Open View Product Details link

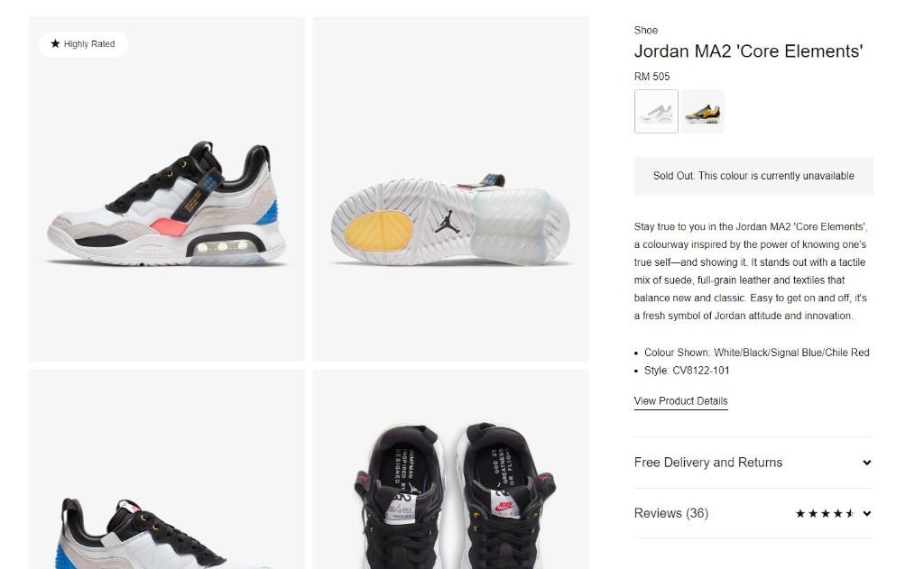point(680,401)
